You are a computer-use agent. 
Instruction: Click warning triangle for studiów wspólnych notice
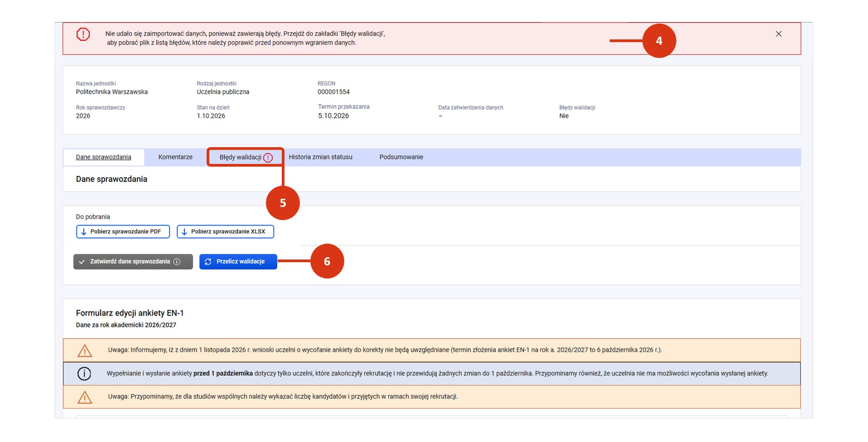[85, 397]
